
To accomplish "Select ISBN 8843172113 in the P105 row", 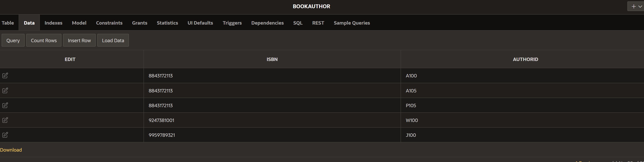I will 272,105.
